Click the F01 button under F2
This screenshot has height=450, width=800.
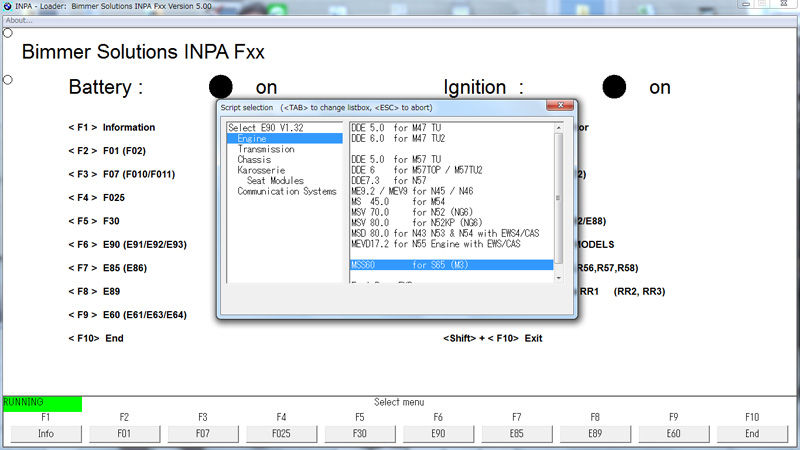tap(124, 434)
